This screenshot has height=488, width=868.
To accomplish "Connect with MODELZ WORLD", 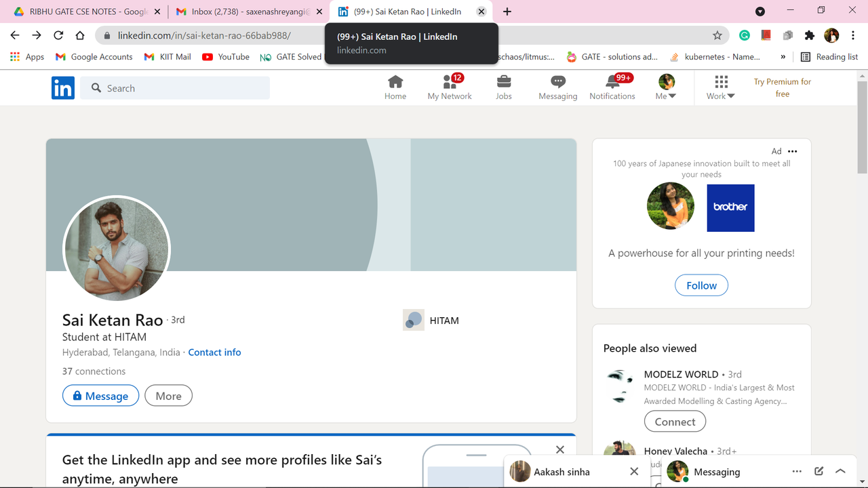I will click(675, 422).
